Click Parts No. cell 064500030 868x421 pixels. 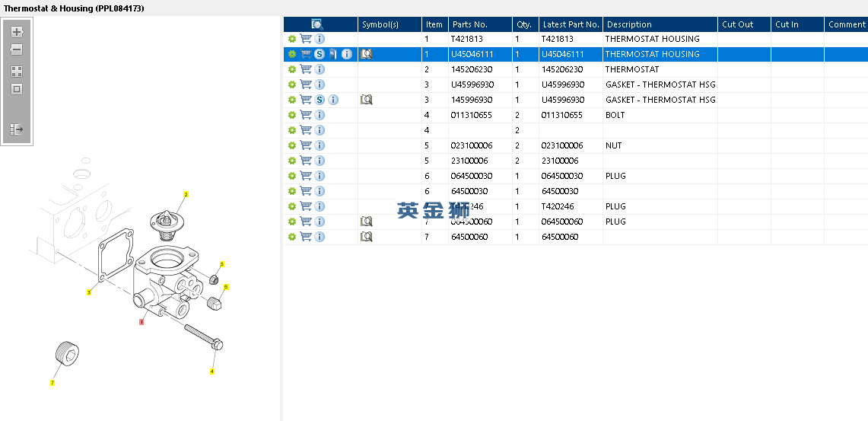click(480, 176)
